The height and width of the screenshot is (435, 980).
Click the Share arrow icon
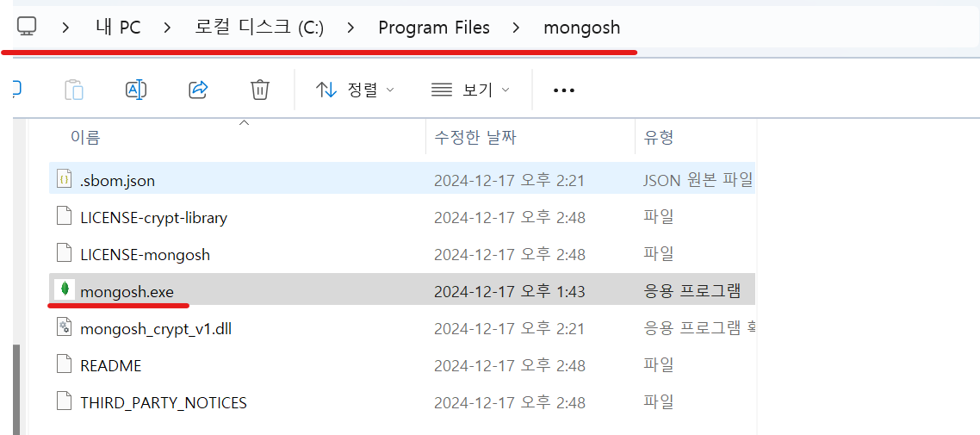[198, 90]
